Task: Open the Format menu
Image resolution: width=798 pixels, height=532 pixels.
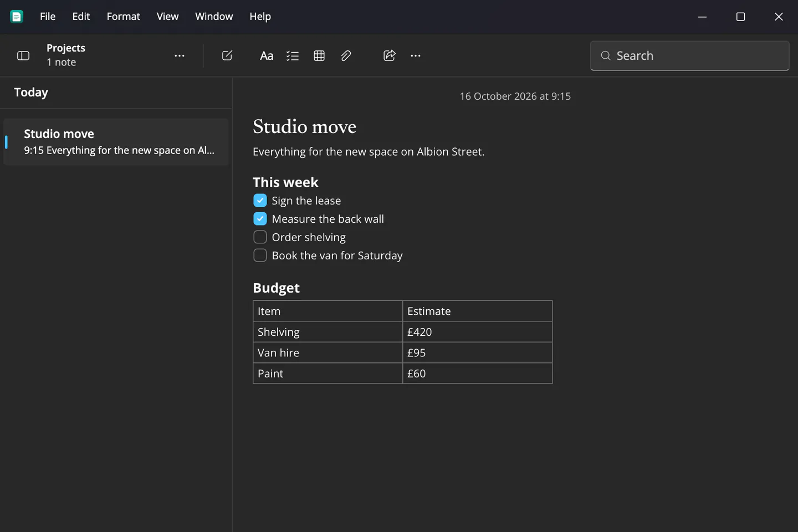Action: (124, 17)
